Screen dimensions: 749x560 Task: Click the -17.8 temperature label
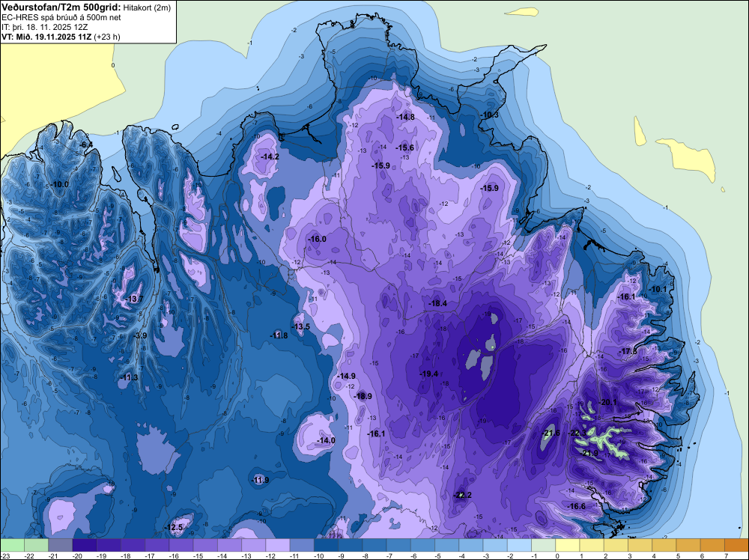point(628,352)
